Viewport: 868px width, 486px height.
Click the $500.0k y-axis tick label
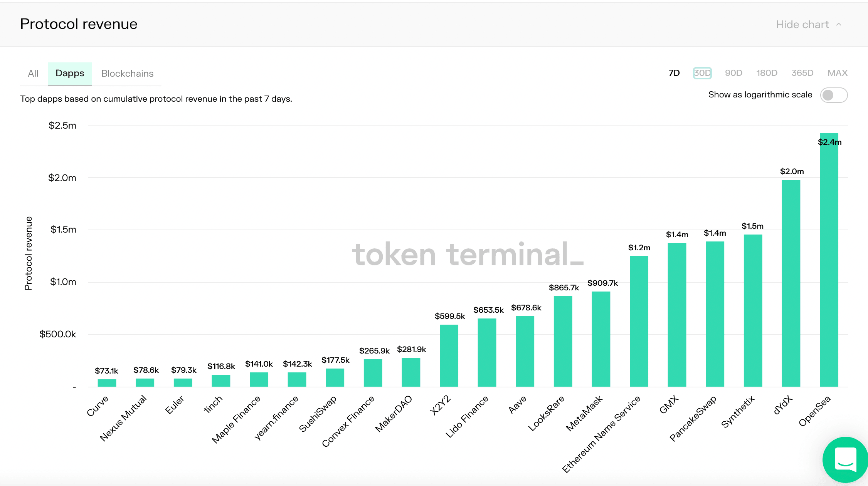(57, 334)
